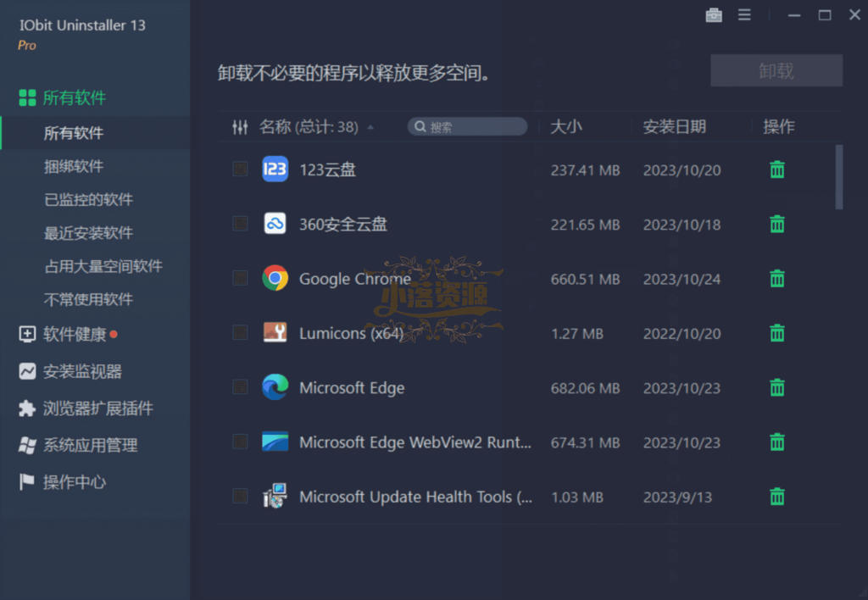Click trash icon for Microsoft Update Health Tools
868x600 pixels.
pos(777,497)
